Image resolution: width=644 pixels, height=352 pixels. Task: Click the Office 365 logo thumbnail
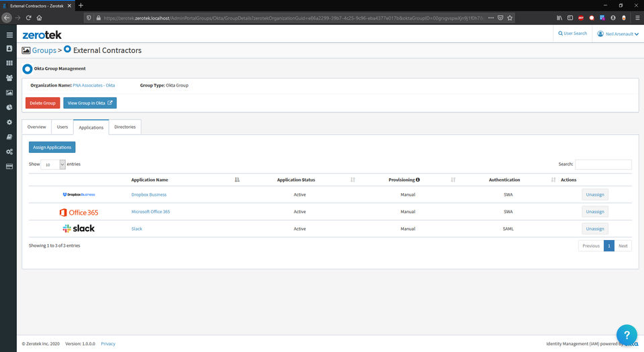coord(78,212)
